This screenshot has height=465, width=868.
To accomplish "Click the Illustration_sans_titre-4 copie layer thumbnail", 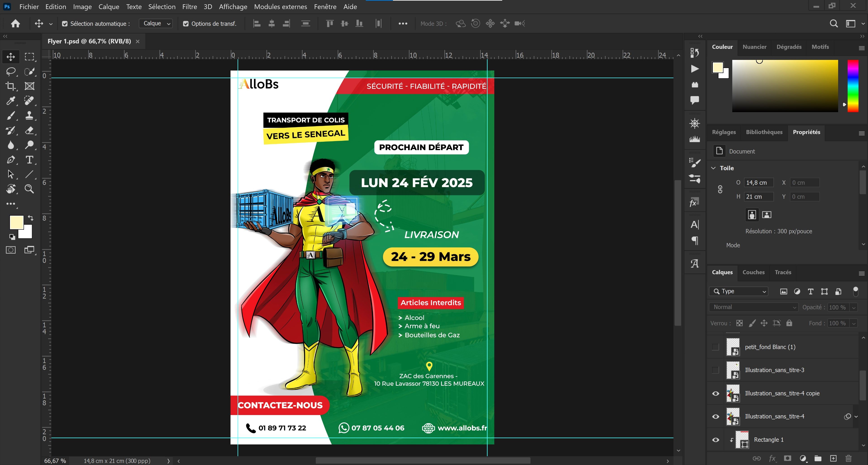I will point(732,393).
